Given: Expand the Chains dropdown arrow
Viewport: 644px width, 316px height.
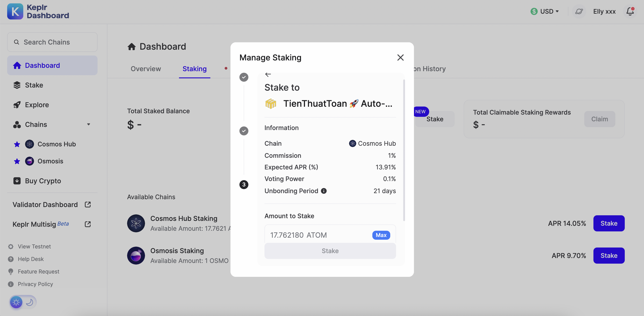Looking at the screenshot, I should pos(89,124).
